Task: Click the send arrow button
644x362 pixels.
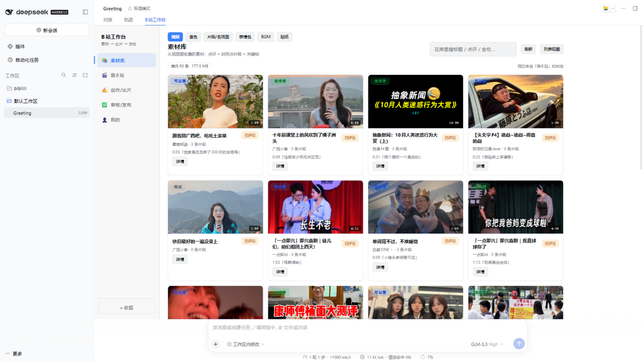Action: click(519, 344)
